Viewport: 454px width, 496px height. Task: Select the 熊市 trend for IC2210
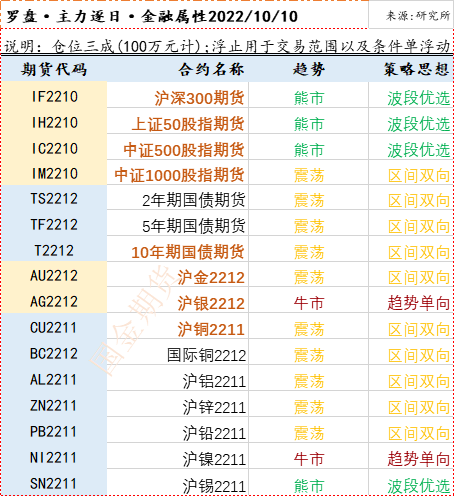point(309,150)
